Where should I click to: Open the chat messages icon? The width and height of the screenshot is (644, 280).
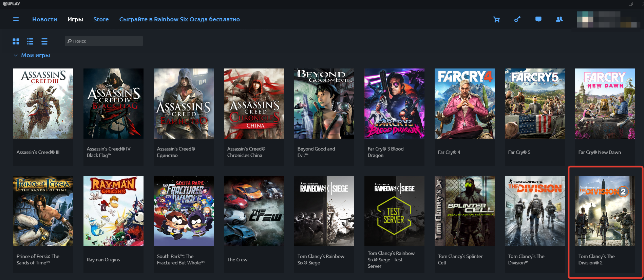[x=538, y=19]
